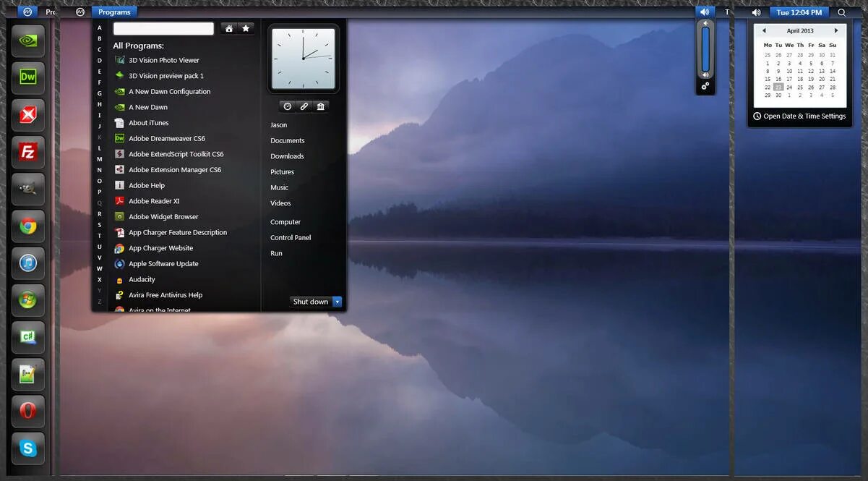Open the Programs menu tab
This screenshot has height=481, width=868.
(x=114, y=12)
